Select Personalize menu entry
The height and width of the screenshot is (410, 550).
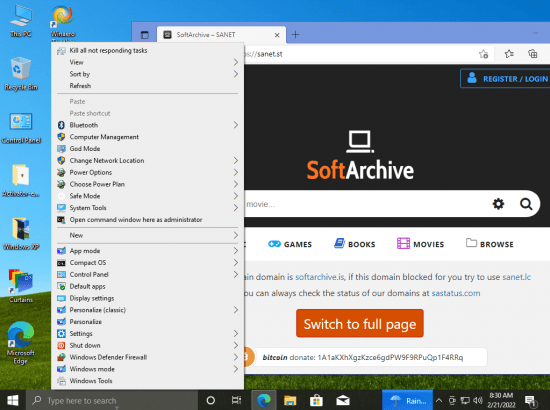click(x=147, y=322)
